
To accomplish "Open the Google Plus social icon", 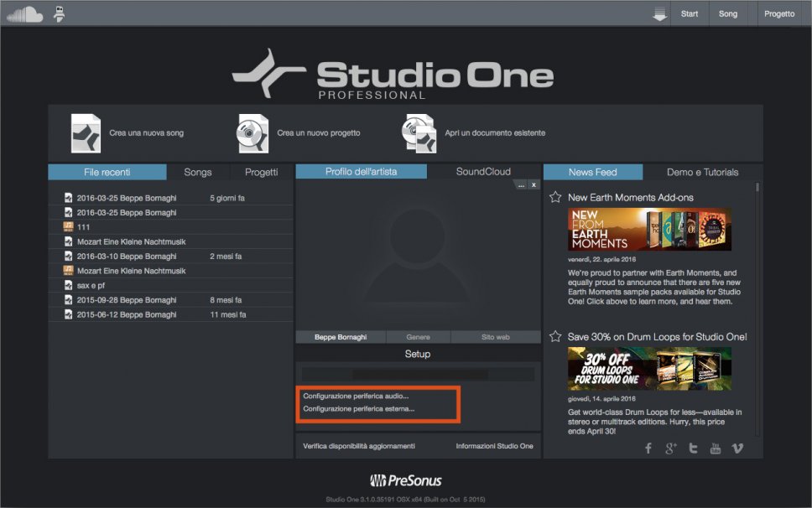I will (x=670, y=448).
